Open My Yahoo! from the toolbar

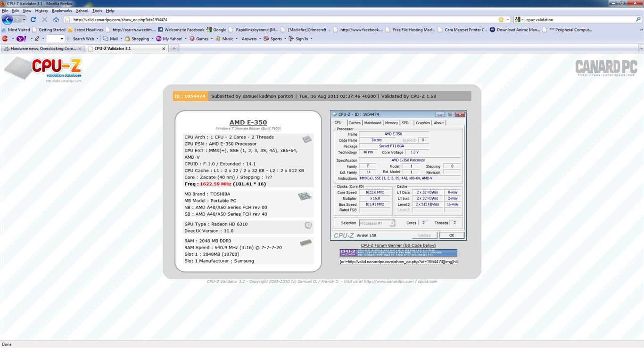169,39
